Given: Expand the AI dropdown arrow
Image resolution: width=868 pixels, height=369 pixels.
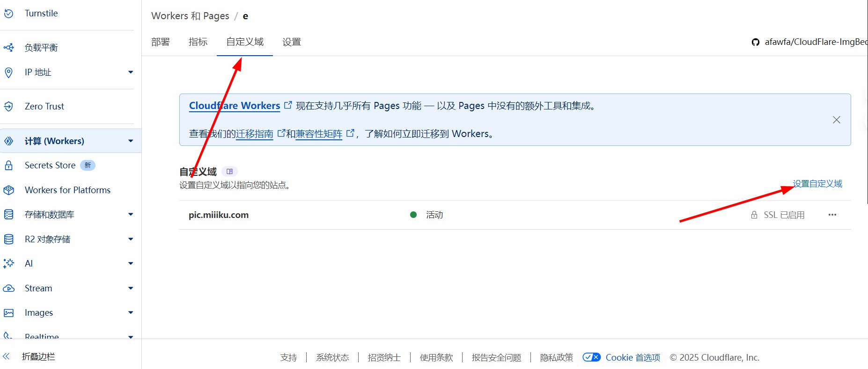Looking at the screenshot, I should click(x=131, y=263).
